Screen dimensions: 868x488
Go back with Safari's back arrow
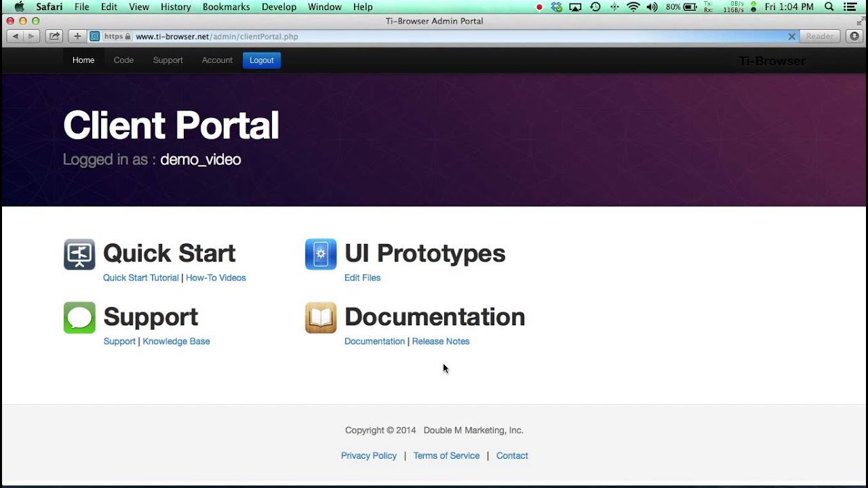[16, 37]
